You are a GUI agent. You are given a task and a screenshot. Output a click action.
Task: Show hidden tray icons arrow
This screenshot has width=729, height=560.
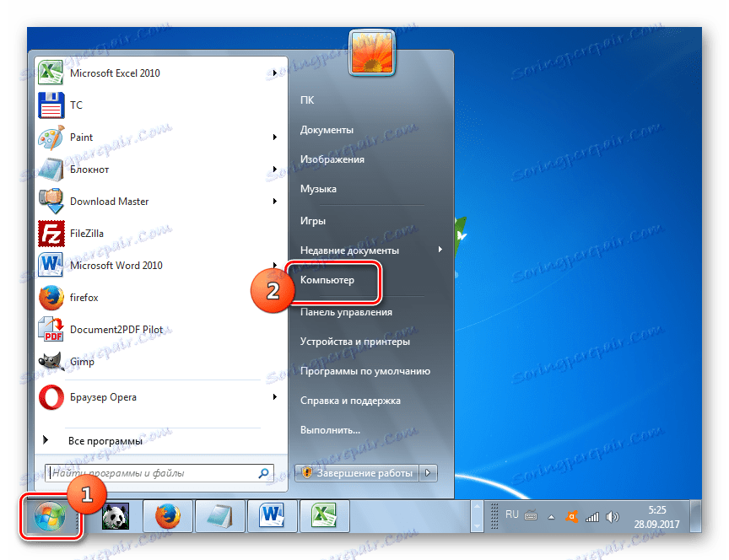click(x=551, y=517)
